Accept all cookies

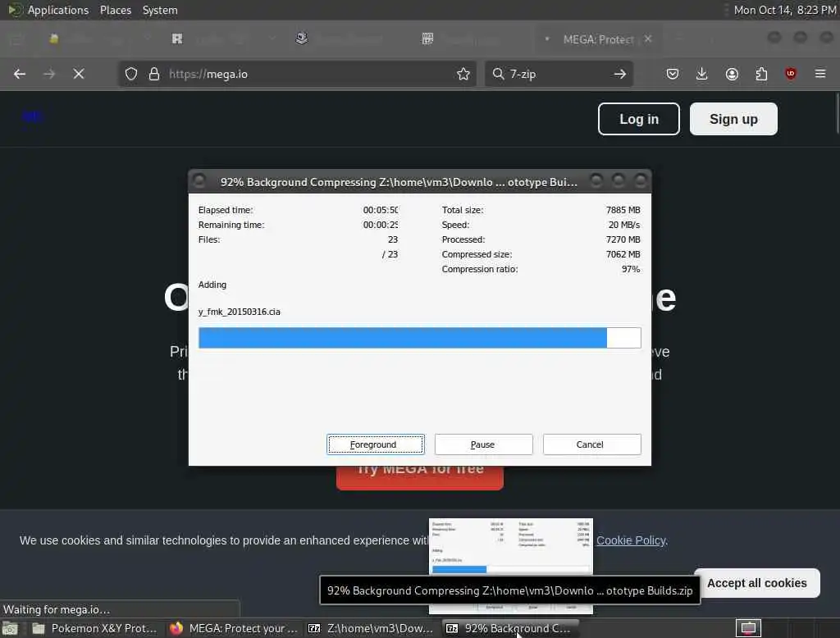pos(757,583)
